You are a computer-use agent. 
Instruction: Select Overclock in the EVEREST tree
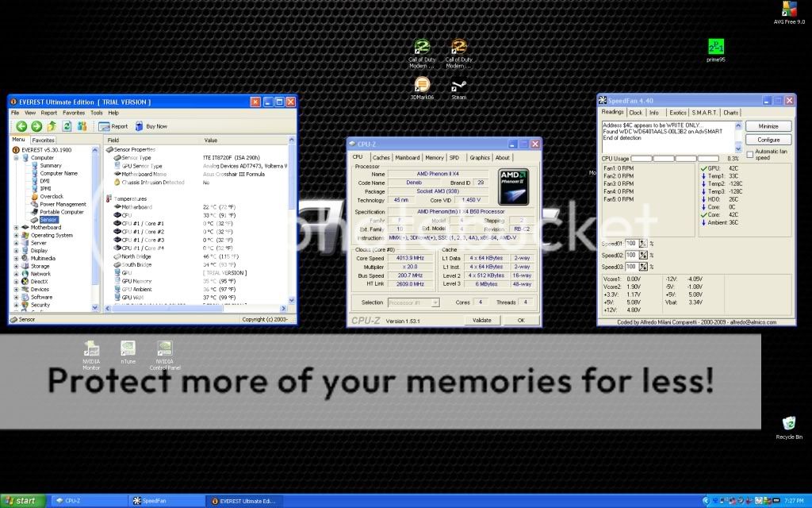(x=52, y=197)
